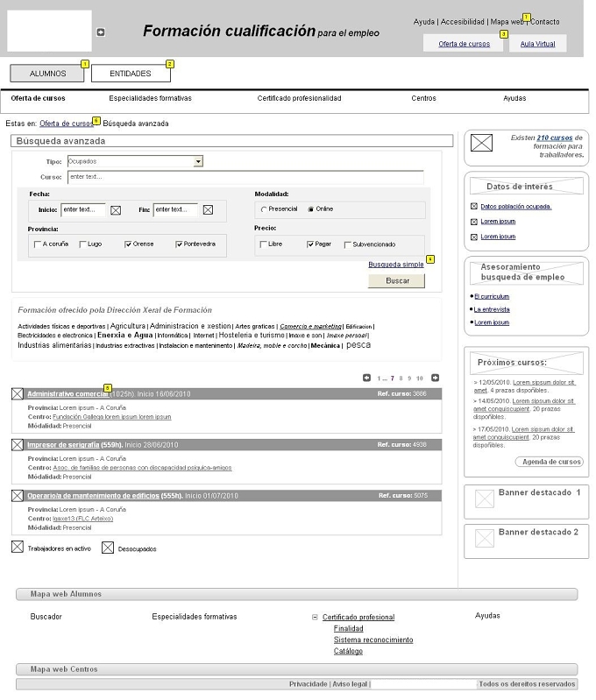The height and width of the screenshot is (700, 596).
Task: Open the Aula Virtual header button
Action: tap(537, 44)
